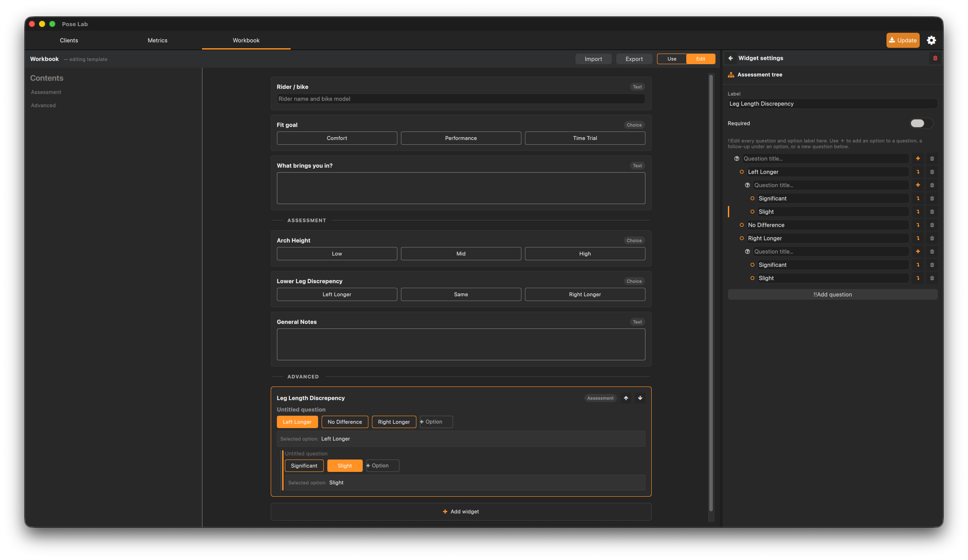Delete Significant option under Left Longer
The image size is (968, 560).
[x=932, y=198]
